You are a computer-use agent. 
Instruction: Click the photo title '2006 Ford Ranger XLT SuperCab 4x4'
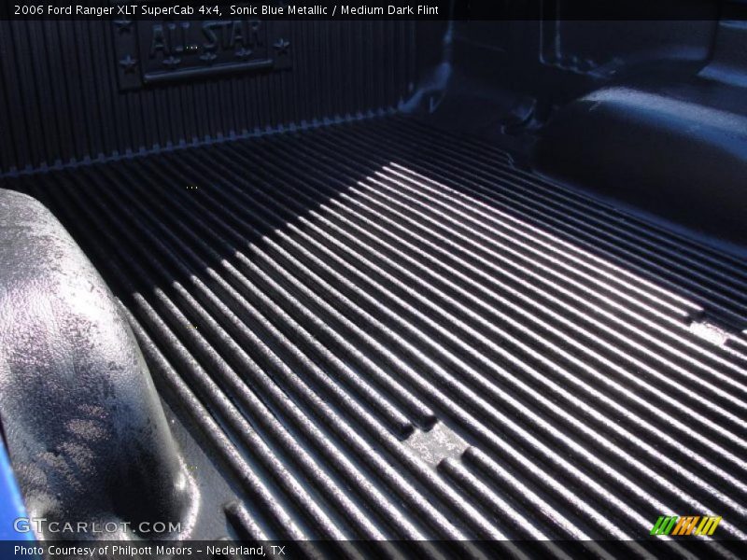118,10
